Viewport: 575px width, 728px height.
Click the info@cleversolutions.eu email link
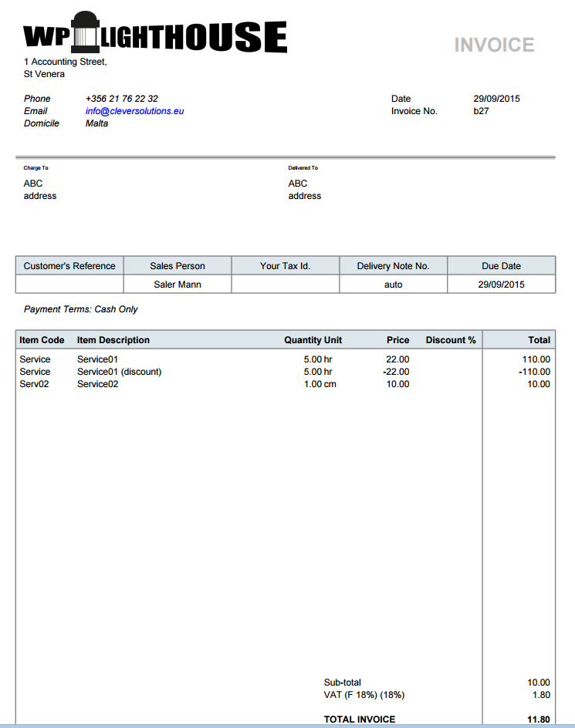pyautogui.click(x=134, y=111)
